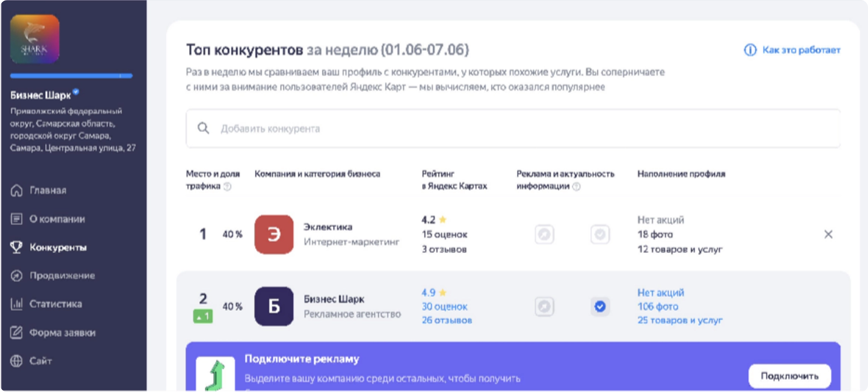Click the 3 отзывов text
This screenshot has height=392, width=868.
pos(444,249)
